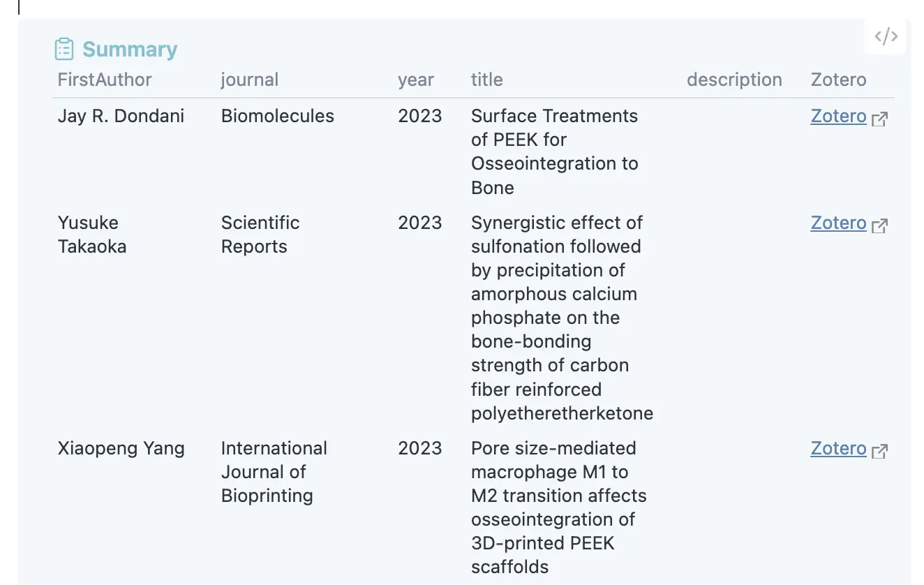Click the Scientific Reports journal cell

260,235
